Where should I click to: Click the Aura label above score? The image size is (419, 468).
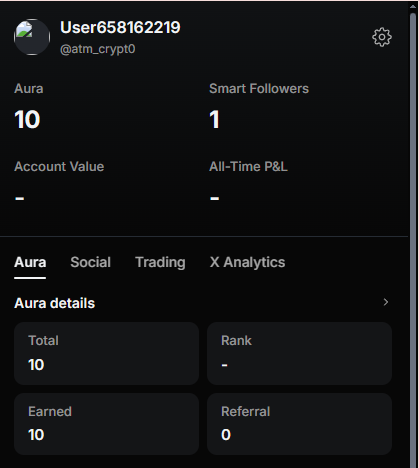click(29, 89)
